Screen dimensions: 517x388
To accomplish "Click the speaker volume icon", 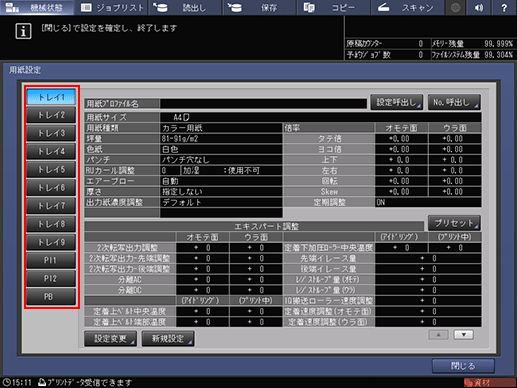I will [479, 7].
